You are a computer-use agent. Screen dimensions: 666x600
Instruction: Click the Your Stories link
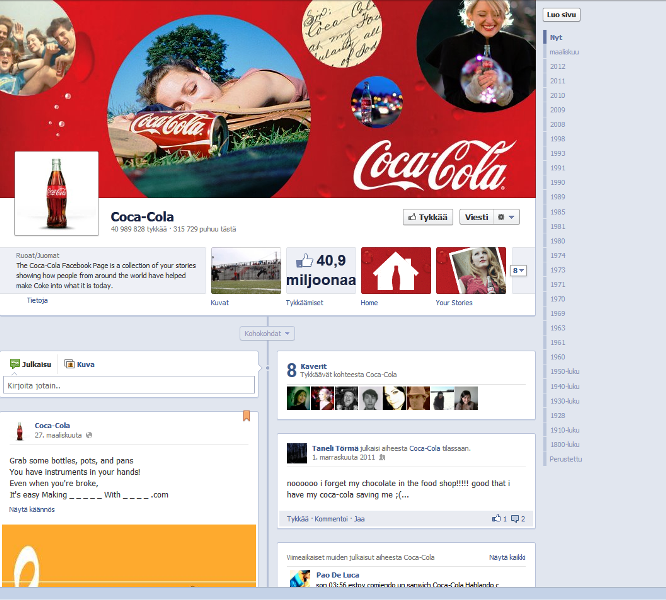454,302
